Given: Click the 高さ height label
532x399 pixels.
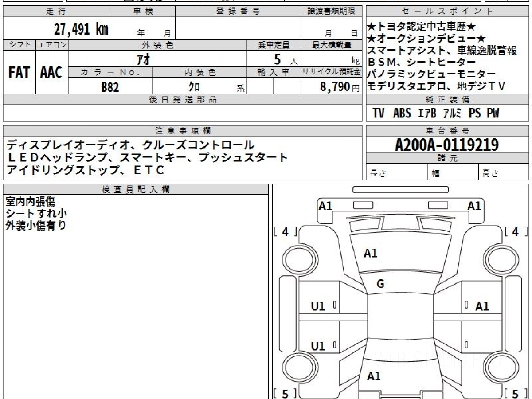Looking at the screenshot, I should (x=491, y=174).
